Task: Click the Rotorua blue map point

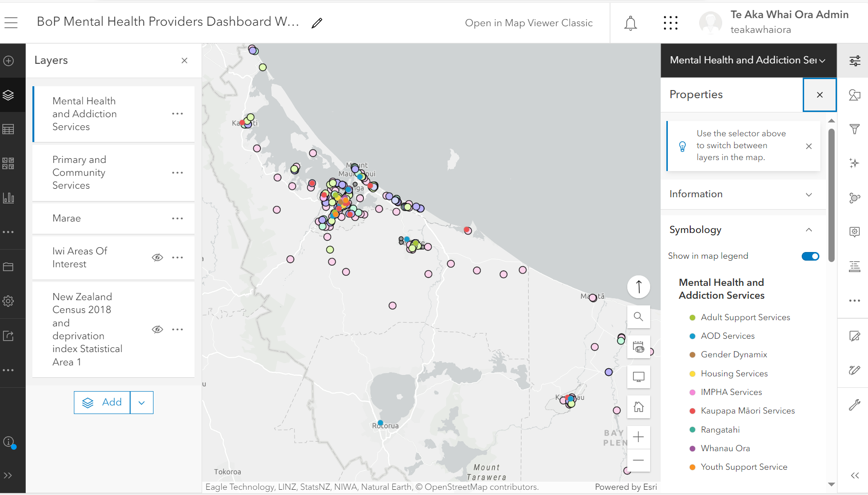Action: click(x=380, y=423)
